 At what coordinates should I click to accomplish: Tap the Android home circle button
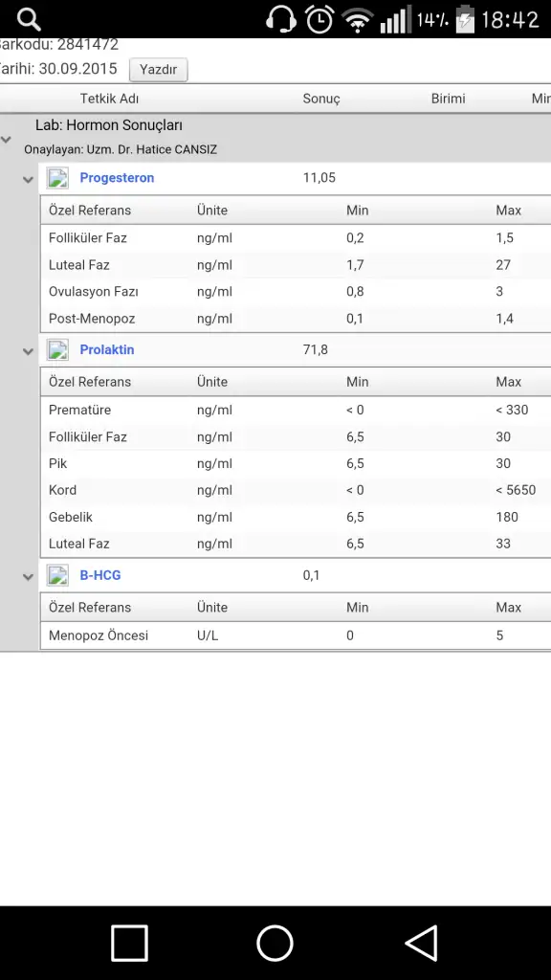[275, 943]
